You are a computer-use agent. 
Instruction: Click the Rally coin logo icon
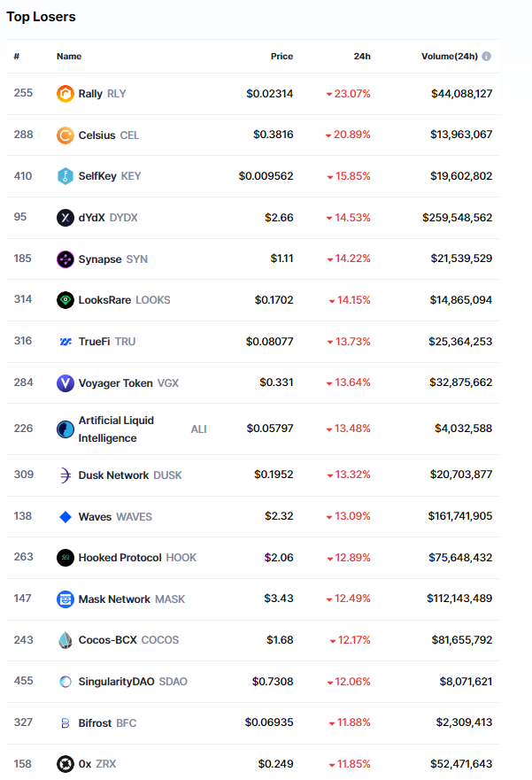pyautogui.click(x=66, y=93)
